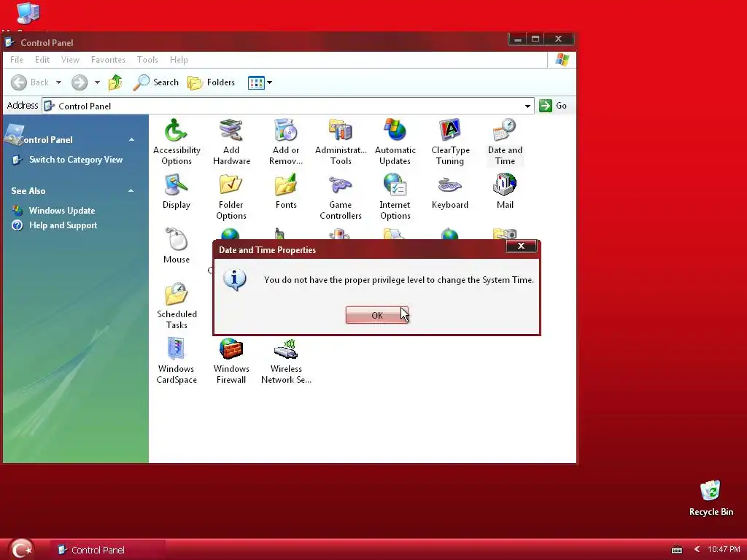
Task: Open Accessibility Options applet
Action: click(177, 141)
